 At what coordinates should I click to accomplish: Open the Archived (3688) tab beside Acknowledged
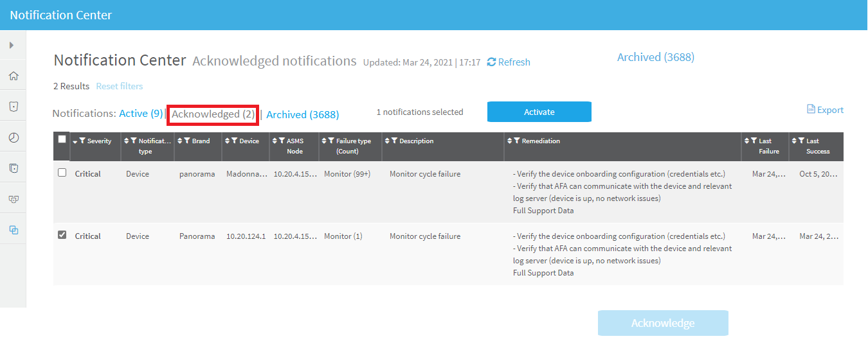pos(302,114)
